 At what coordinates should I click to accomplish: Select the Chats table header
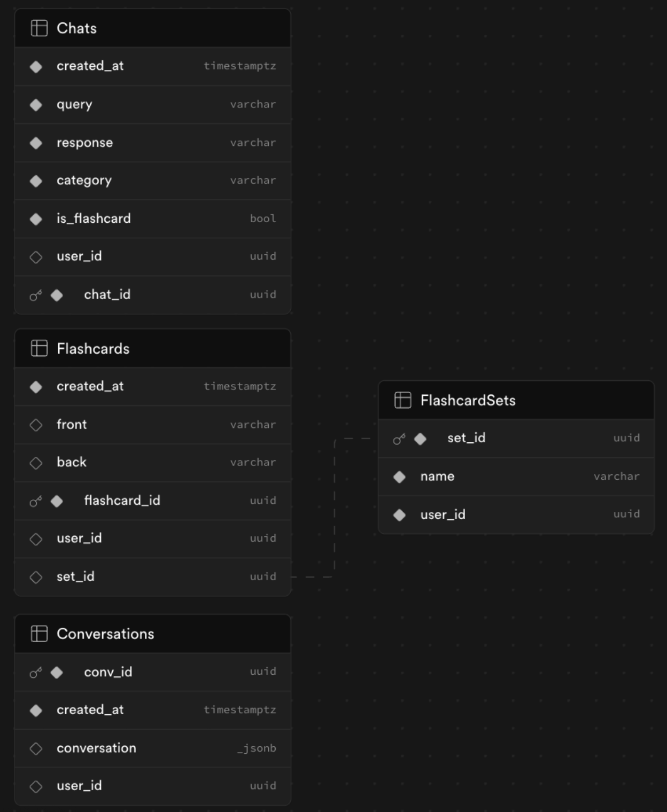[x=153, y=28]
